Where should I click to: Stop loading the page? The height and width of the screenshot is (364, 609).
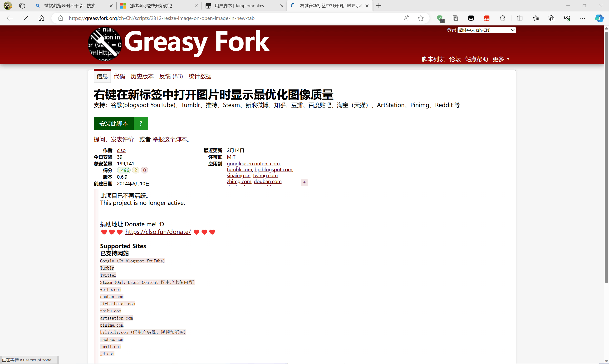point(25,18)
